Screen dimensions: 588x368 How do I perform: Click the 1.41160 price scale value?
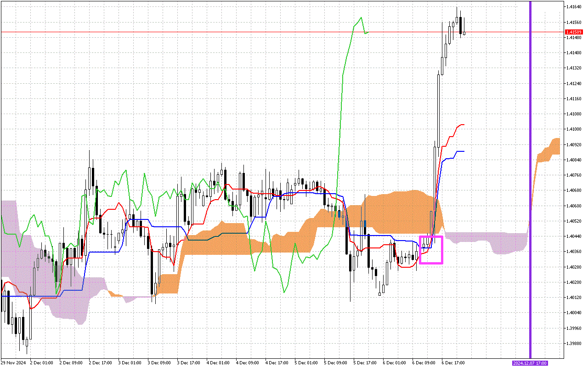(574, 98)
